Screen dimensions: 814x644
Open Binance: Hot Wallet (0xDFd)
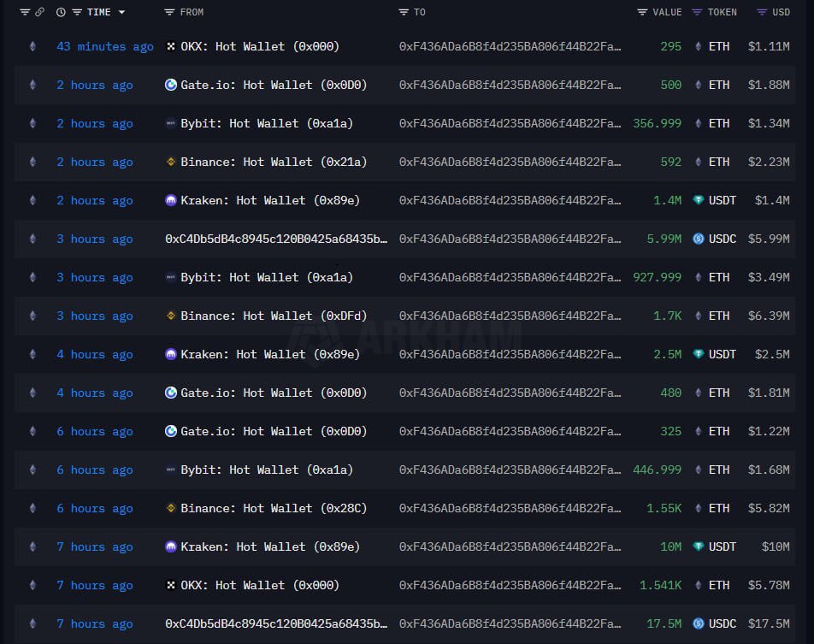pos(274,316)
